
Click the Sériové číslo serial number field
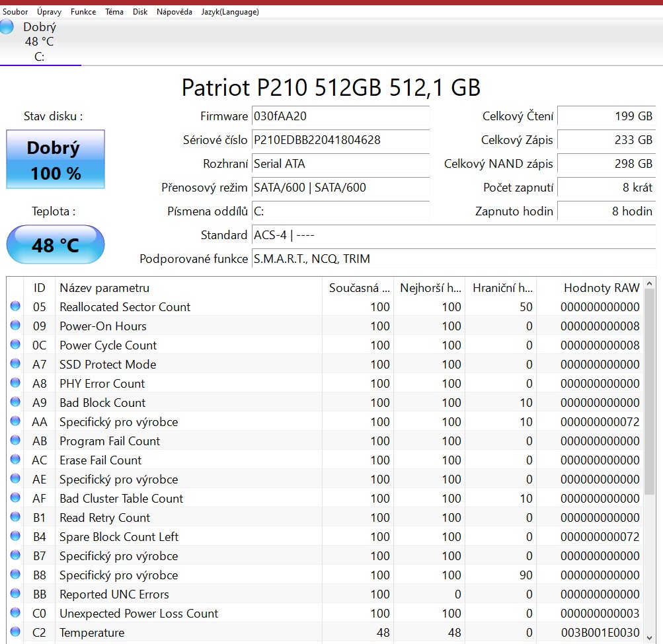click(x=340, y=140)
